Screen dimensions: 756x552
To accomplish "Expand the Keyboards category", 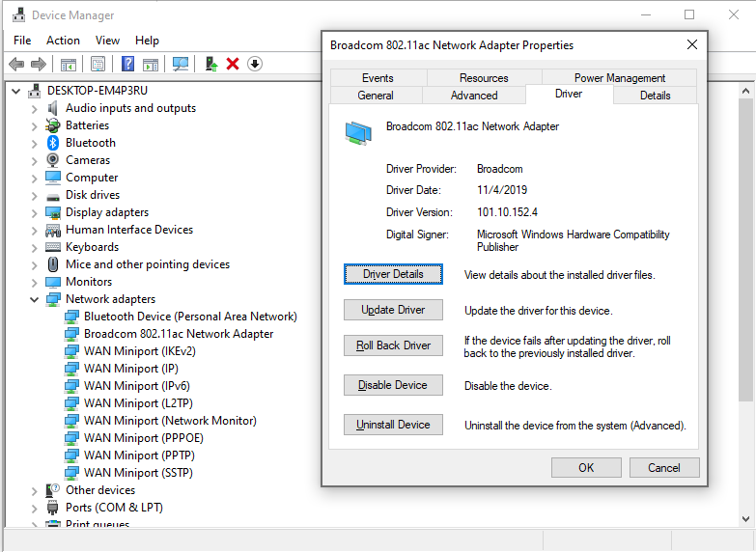I will [34, 247].
